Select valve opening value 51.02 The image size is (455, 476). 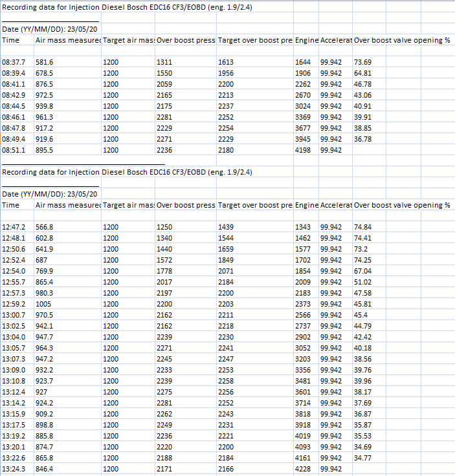(x=362, y=282)
